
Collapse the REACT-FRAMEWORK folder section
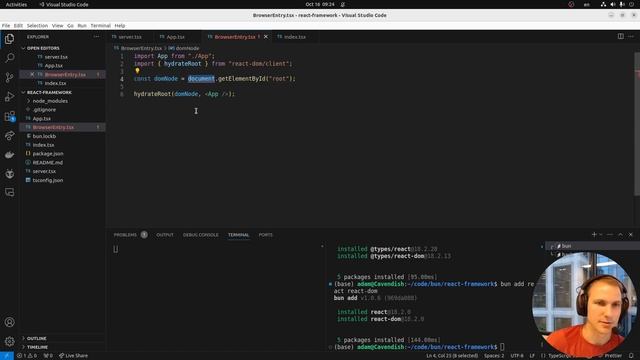pyautogui.click(x=49, y=92)
